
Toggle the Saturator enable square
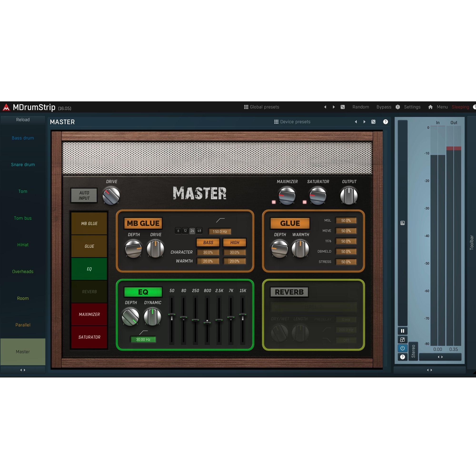[305, 202]
